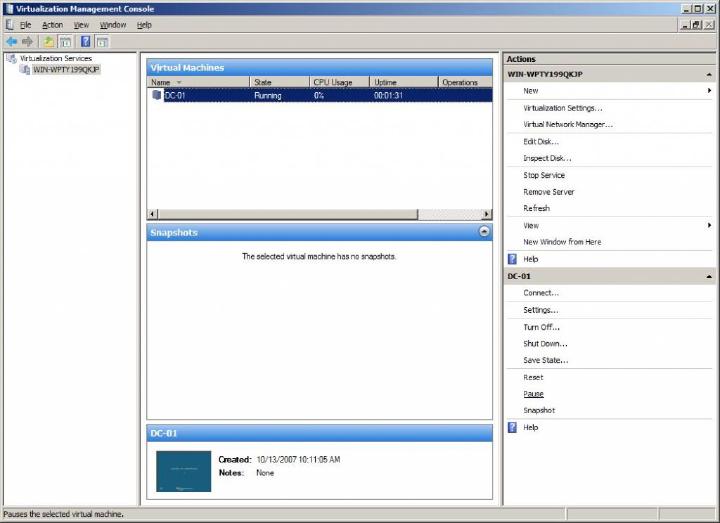Pause the DC-01 virtual machine

[533, 394]
